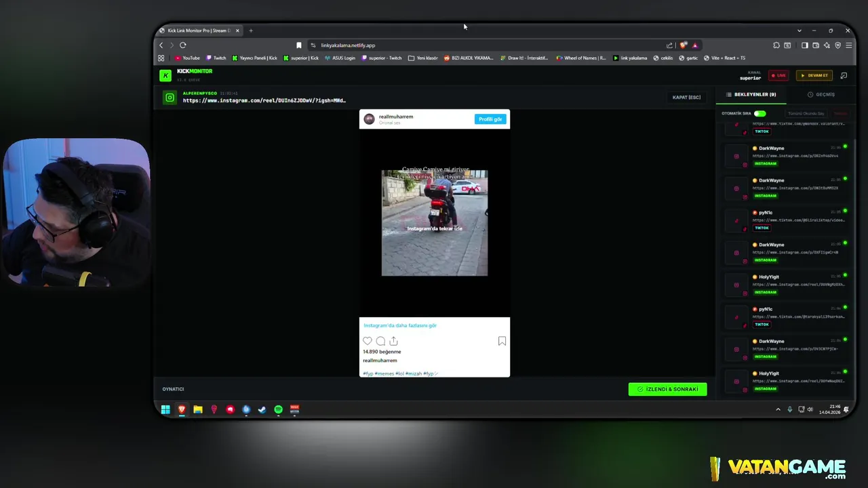Open link yakalama bookmark
The height and width of the screenshot is (488, 868).
pyautogui.click(x=630, y=58)
